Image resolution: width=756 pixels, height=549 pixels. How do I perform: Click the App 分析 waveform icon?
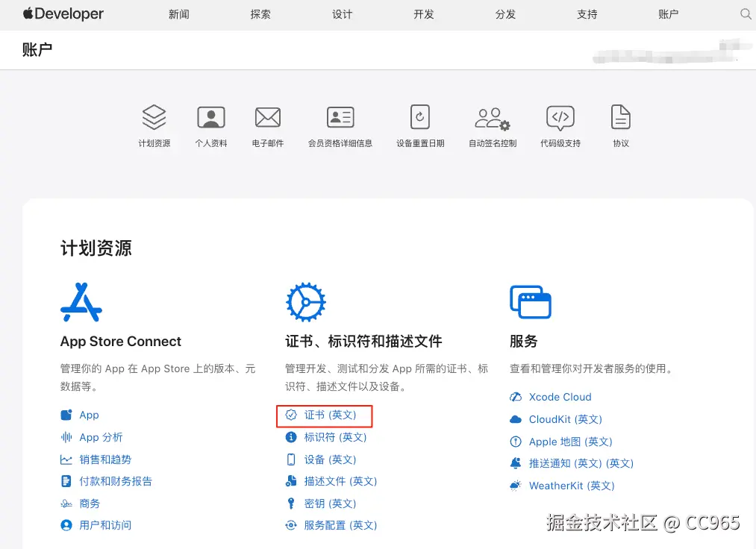(x=66, y=437)
